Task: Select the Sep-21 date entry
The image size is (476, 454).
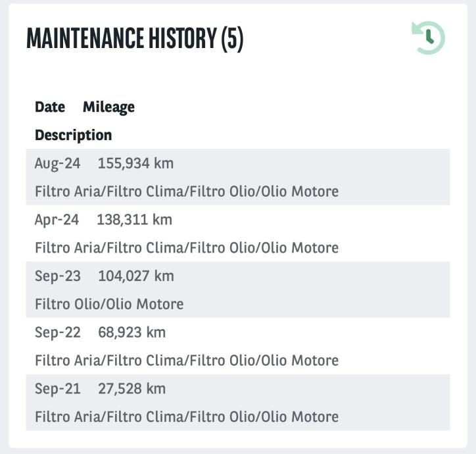Action: (x=58, y=389)
